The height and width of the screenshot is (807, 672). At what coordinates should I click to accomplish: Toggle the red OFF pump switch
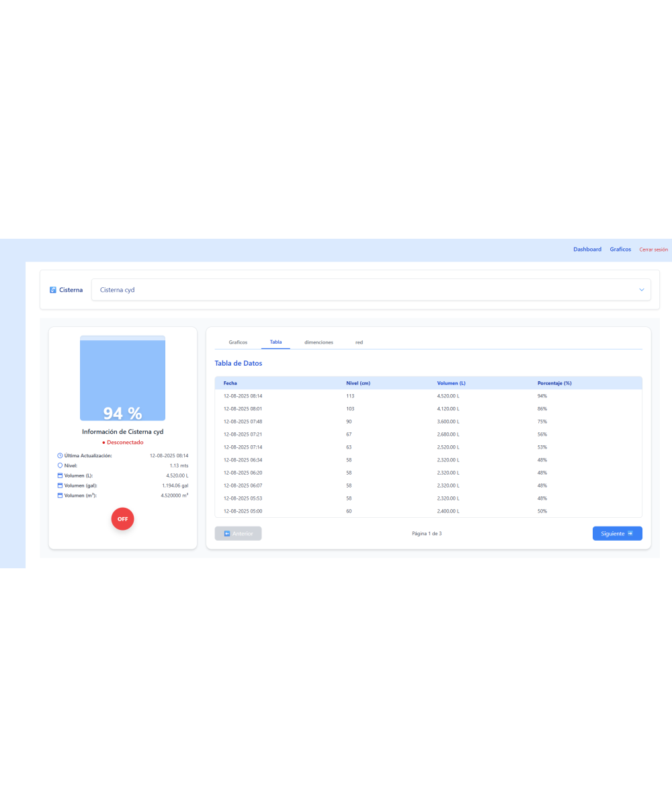[x=123, y=519]
